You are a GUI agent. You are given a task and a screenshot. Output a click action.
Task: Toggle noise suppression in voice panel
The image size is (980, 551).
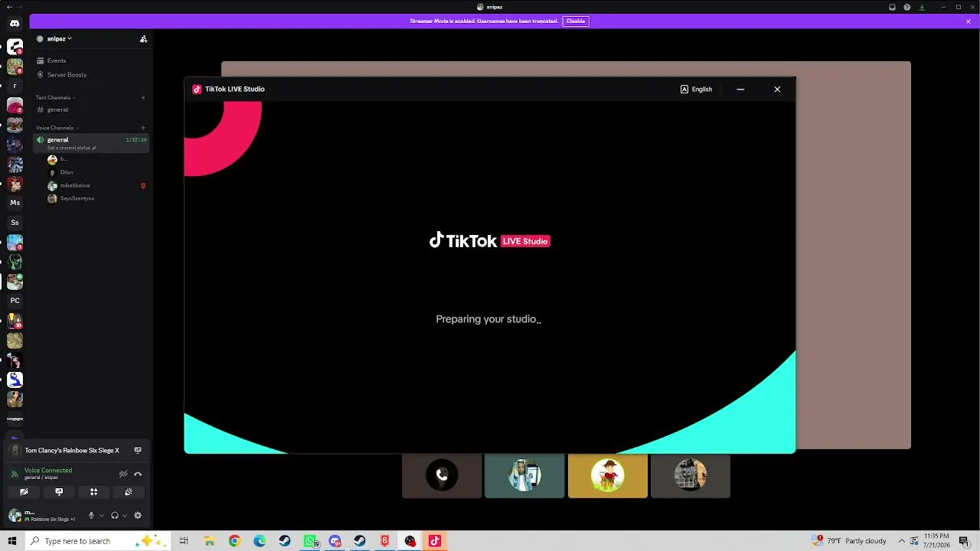click(123, 474)
